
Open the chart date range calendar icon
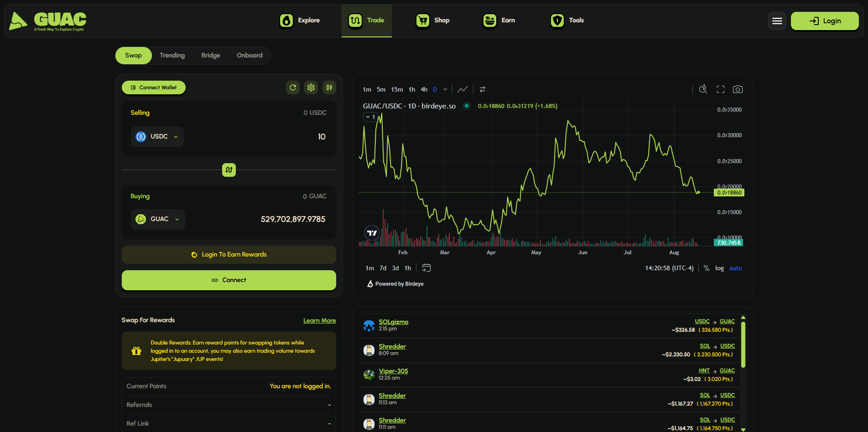426,268
